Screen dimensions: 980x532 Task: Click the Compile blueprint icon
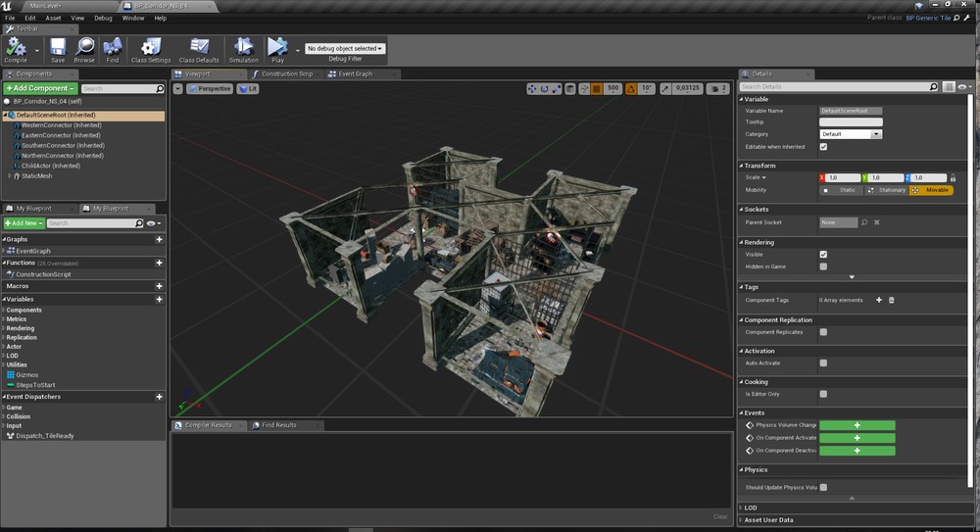coord(16,47)
